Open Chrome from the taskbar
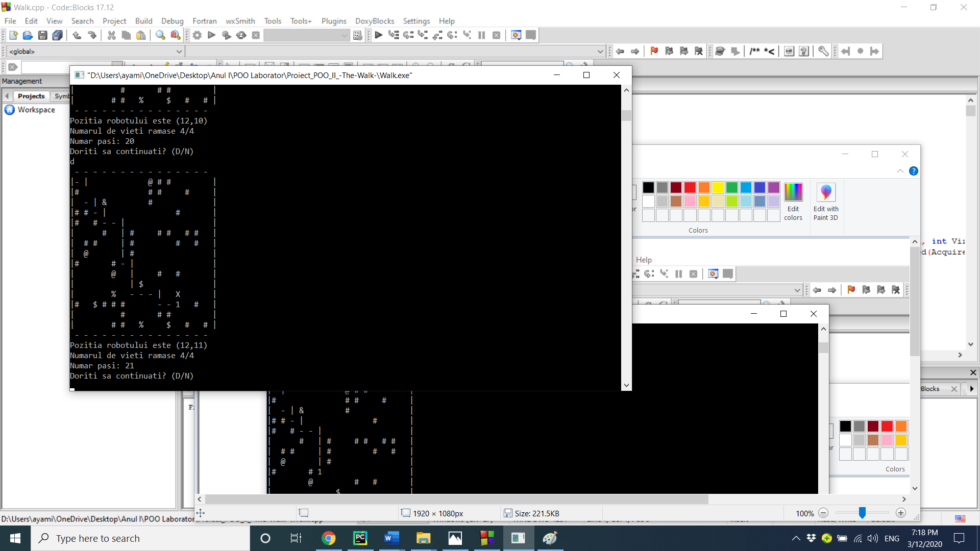 tap(328, 538)
